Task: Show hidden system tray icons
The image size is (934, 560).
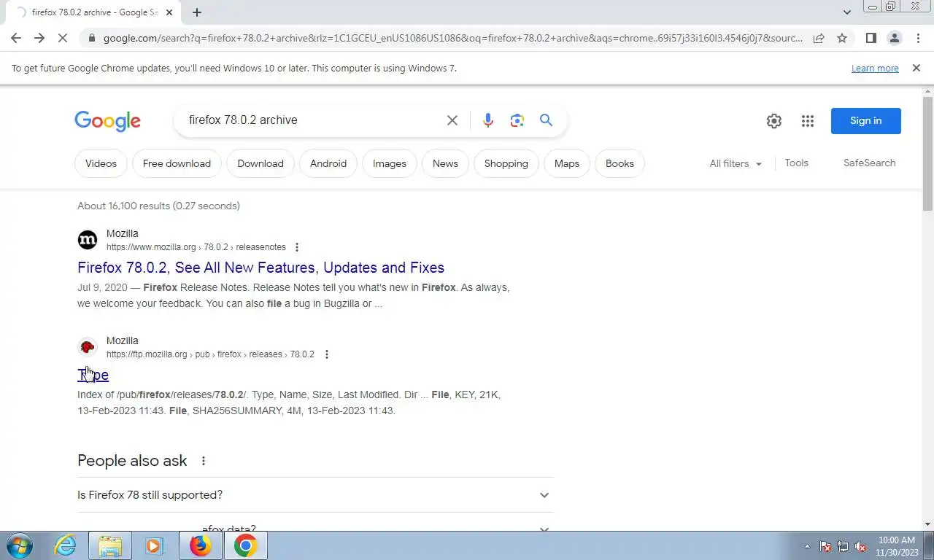Action: (807, 546)
